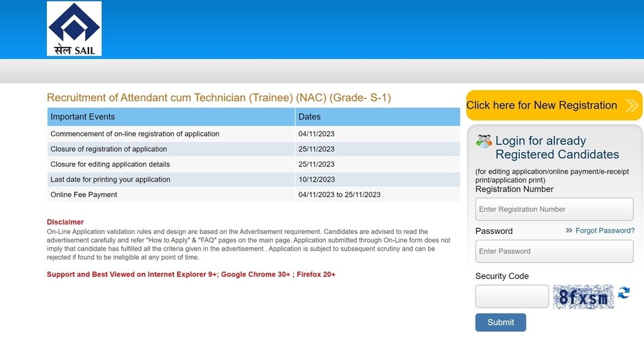Focus the Enter Registration Number field
Viewport: 644px width, 362px height.
[554, 209]
